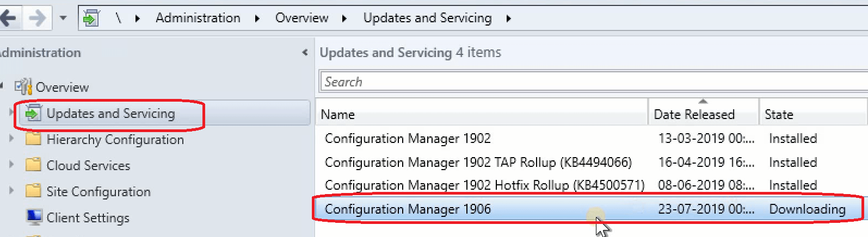Click Overview in the breadcrumb path
Viewport: 868px width, 237px height.
point(302,18)
